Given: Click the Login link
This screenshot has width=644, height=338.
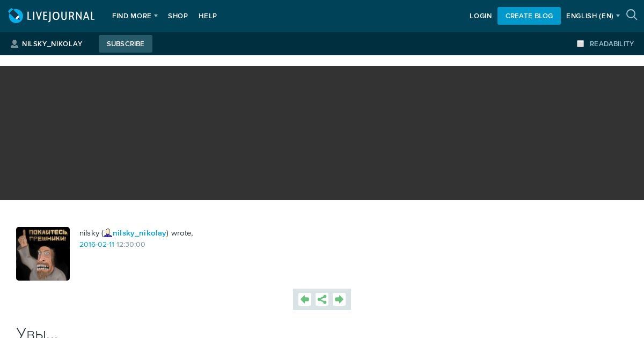Looking at the screenshot, I should 480,16.
